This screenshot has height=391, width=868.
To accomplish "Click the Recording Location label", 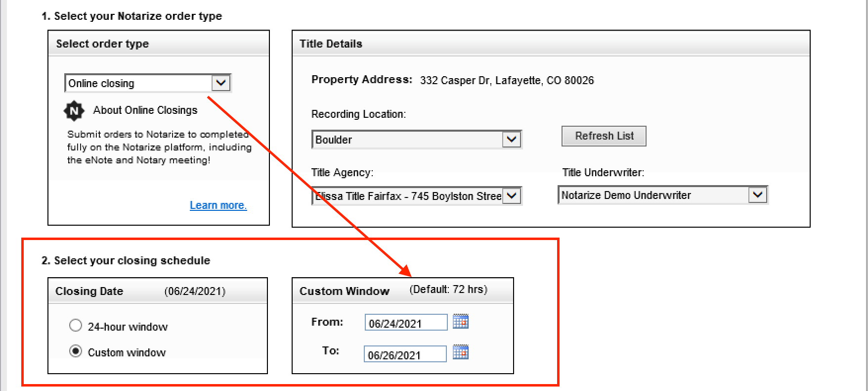I will click(358, 114).
